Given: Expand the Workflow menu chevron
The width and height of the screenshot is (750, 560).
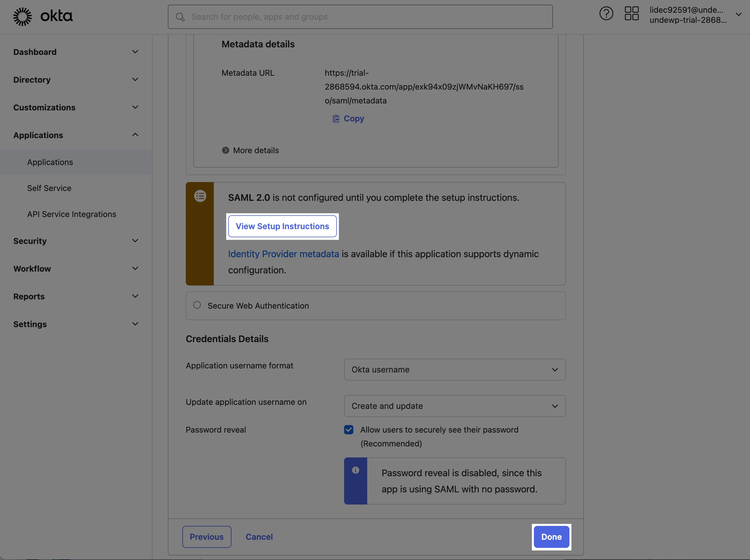Looking at the screenshot, I should [135, 269].
